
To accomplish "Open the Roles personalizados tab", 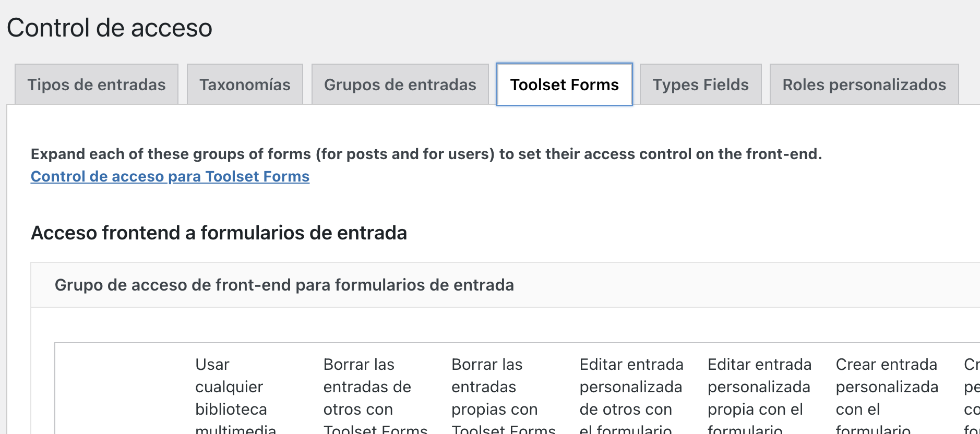I will pyautogui.click(x=864, y=85).
